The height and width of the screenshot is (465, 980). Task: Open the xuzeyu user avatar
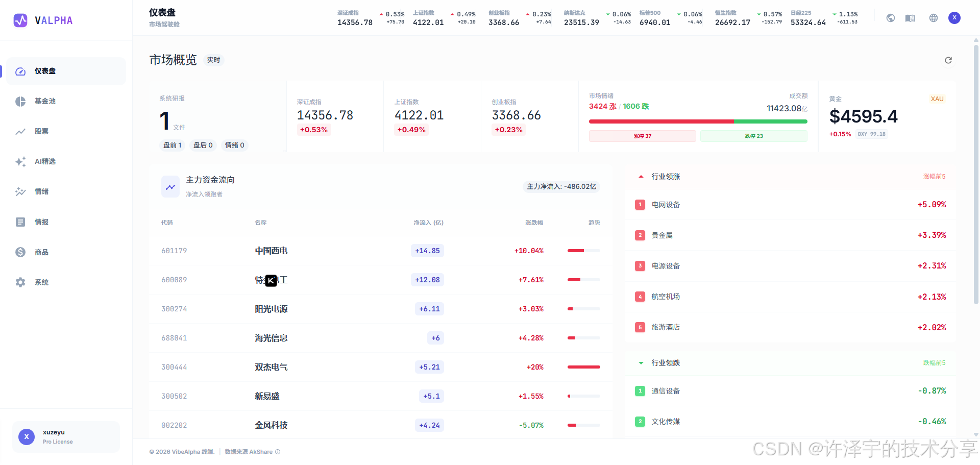(26, 436)
